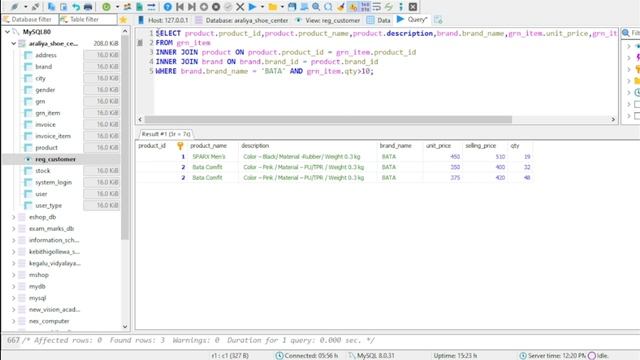Switch to the Data tab

378,20
